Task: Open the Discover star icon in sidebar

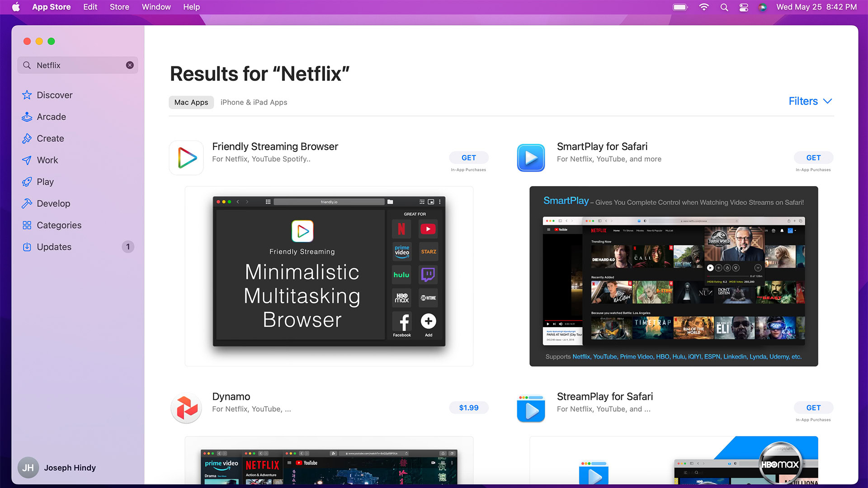Action: (x=27, y=95)
